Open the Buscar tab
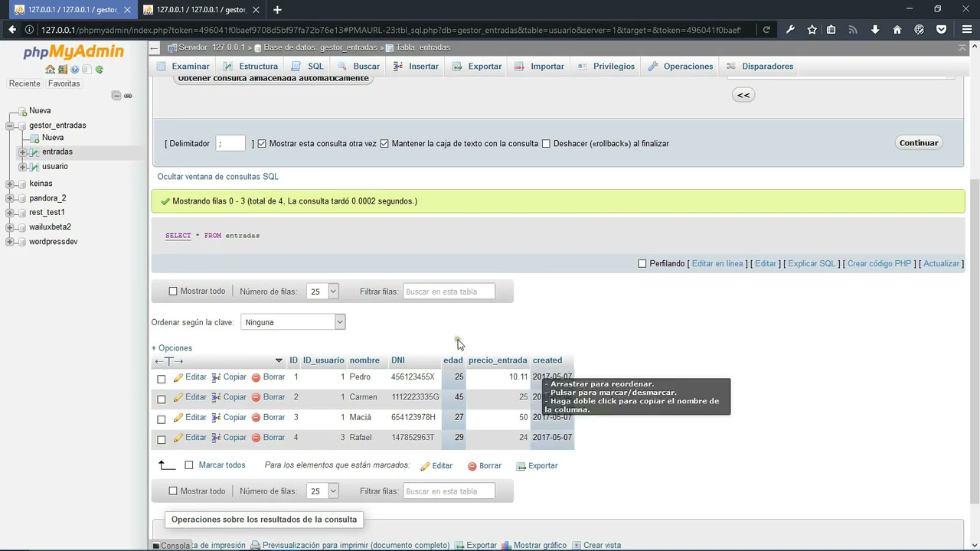Image resolution: width=980 pixels, height=551 pixels. [x=358, y=67]
